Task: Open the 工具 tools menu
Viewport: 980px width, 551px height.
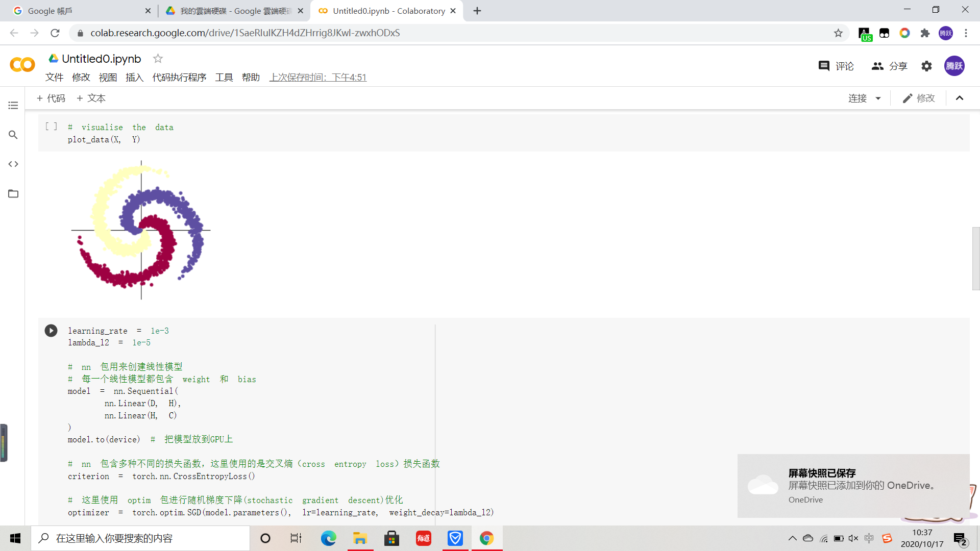Action: [224, 78]
